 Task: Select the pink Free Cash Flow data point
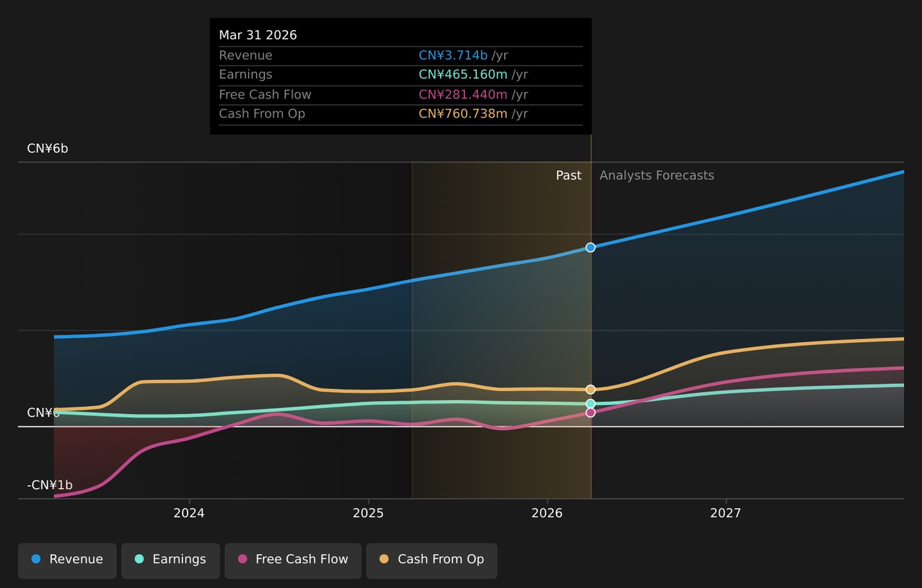point(590,413)
